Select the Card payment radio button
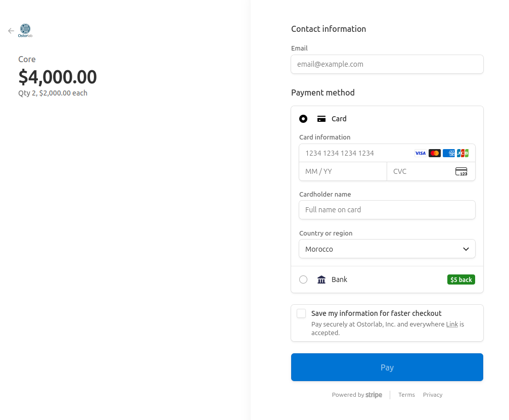Image resolution: width=509 pixels, height=420 pixels. (x=303, y=119)
